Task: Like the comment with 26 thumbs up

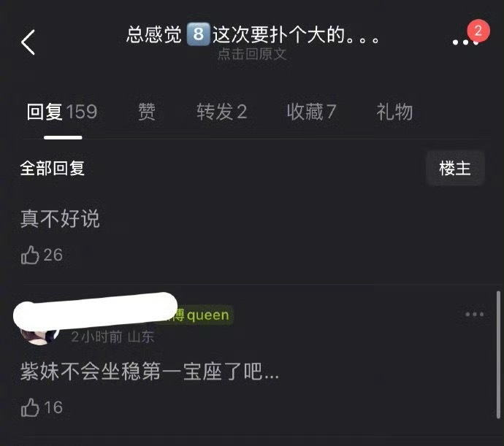Action: coord(30,255)
